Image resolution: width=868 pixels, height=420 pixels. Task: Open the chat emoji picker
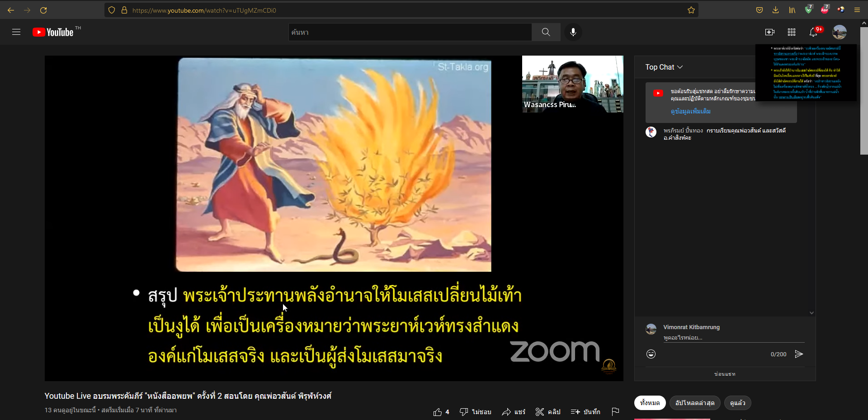pyautogui.click(x=651, y=354)
